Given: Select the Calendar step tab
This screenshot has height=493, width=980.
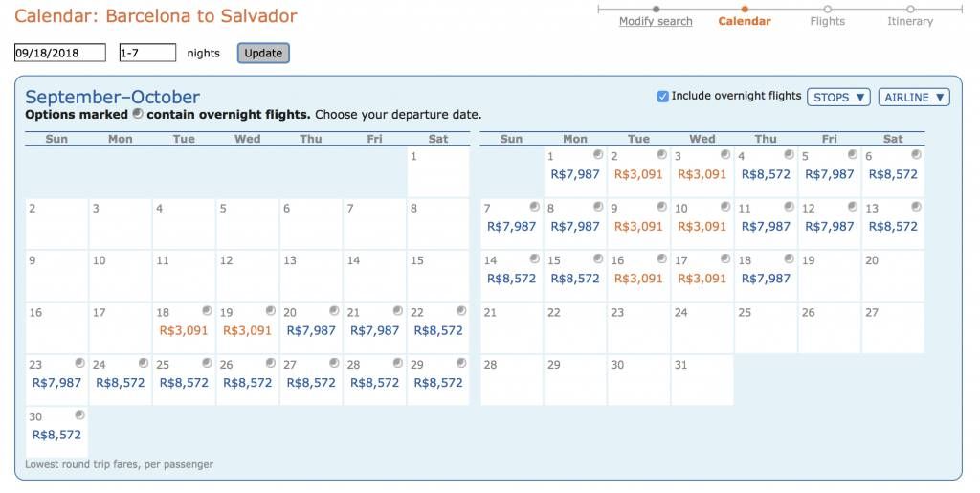Looking at the screenshot, I should tap(745, 21).
